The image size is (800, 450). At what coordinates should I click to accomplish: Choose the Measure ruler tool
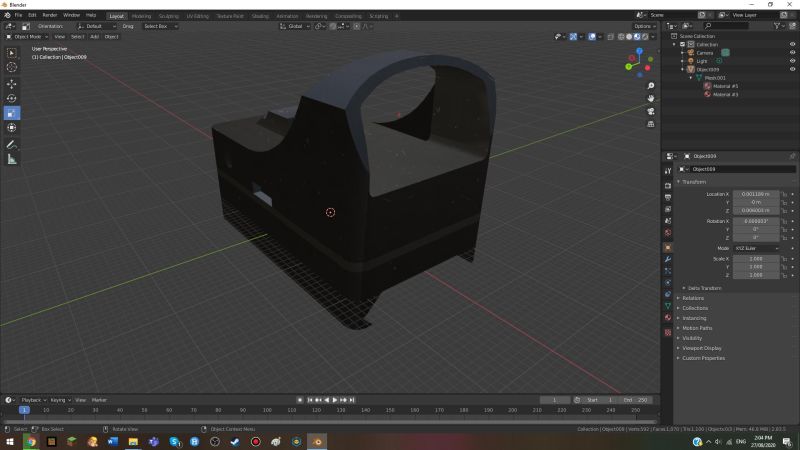pyautogui.click(x=11, y=160)
